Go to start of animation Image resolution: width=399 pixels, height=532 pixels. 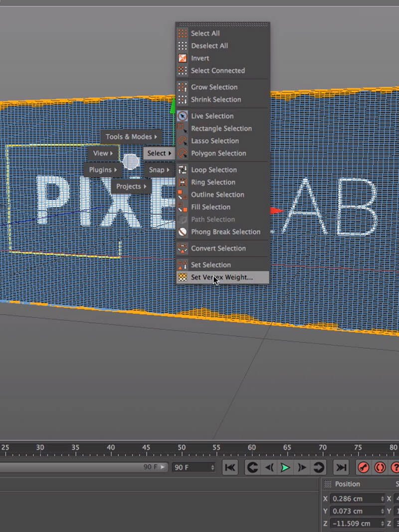tap(230, 468)
